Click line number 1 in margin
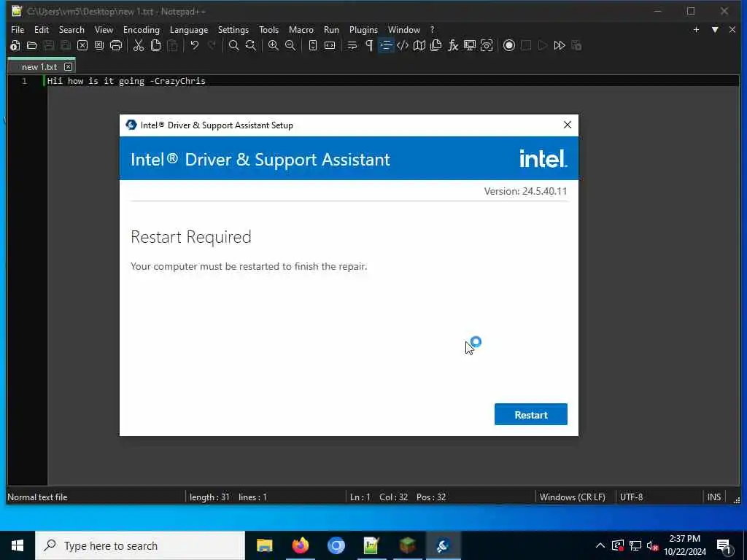747x560 pixels. tap(24, 81)
